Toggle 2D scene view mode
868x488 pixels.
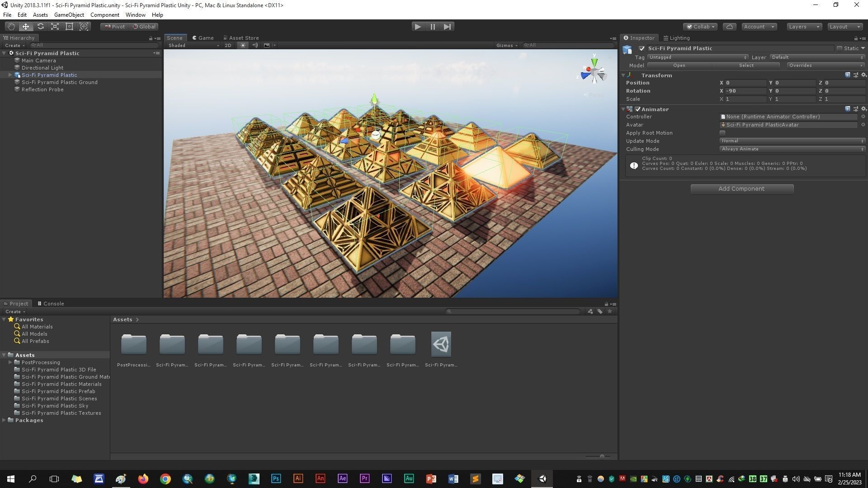pos(228,45)
